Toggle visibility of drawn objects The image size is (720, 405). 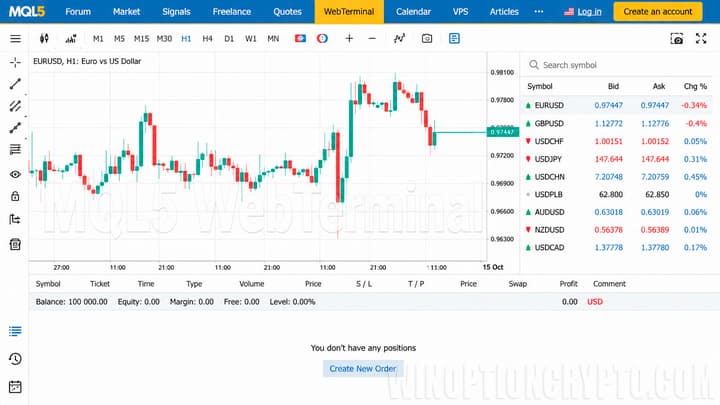pyautogui.click(x=15, y=174)
